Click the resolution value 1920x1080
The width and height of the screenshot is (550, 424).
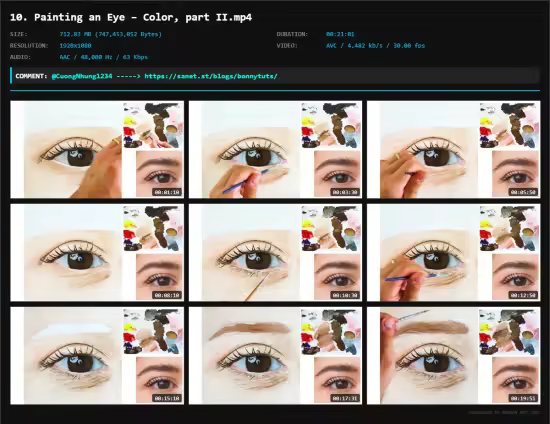75,46
